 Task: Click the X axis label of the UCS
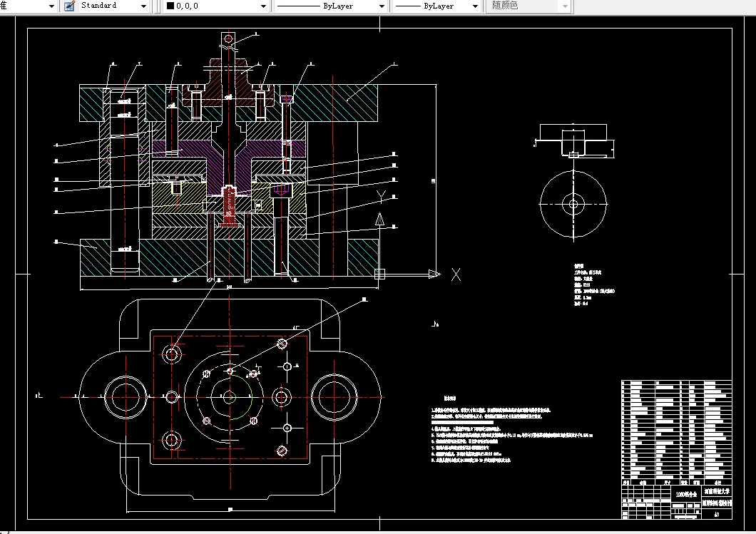click(456, 274)
